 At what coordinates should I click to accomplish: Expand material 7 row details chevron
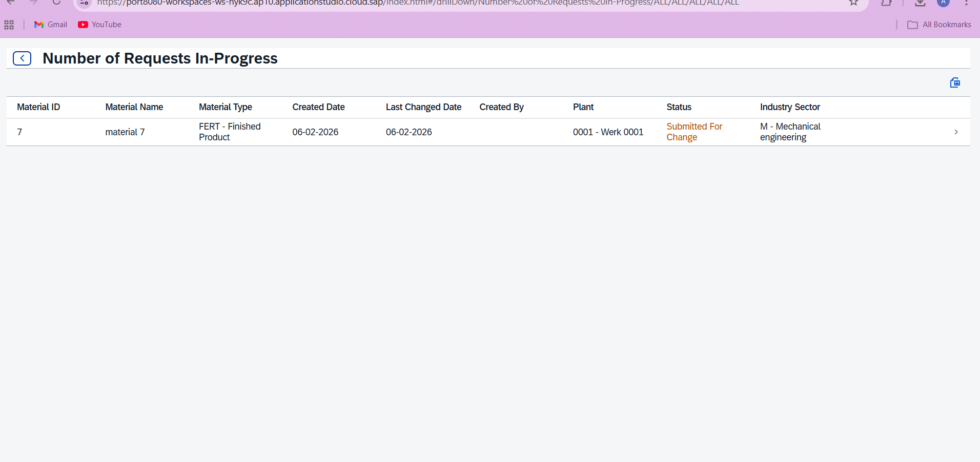point(956,132)
